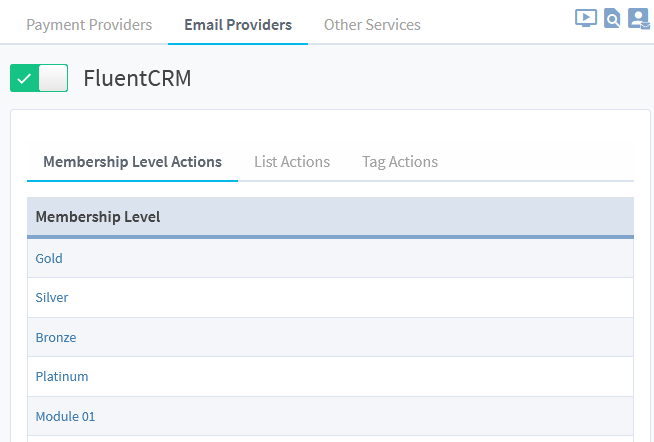Select the Bronze membership level
This screenshot has height=442, width=654.
pyautogui.click(x=56, y=337)
